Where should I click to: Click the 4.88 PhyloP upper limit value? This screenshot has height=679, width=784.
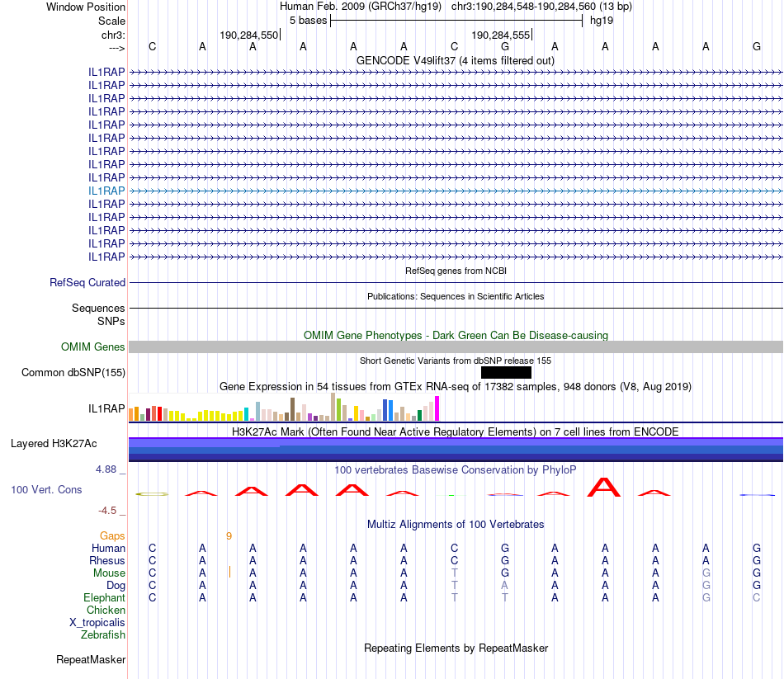coord(106,469)
